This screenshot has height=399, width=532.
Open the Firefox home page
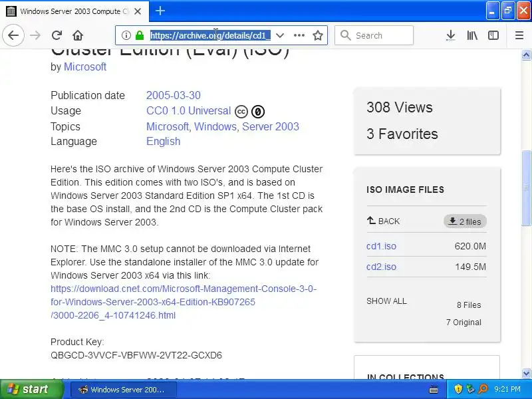[x=78, y=35]
